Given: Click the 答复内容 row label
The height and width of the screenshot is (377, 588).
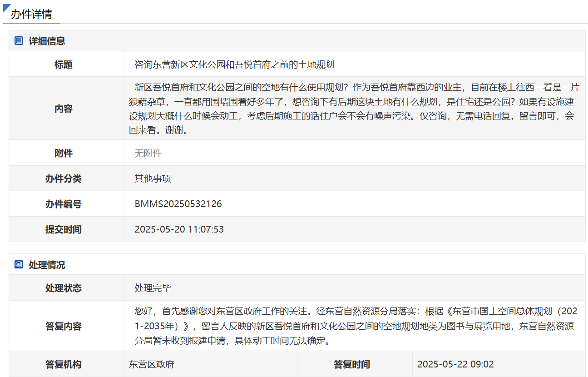Looking at the screenshot, I should (64, 326).
